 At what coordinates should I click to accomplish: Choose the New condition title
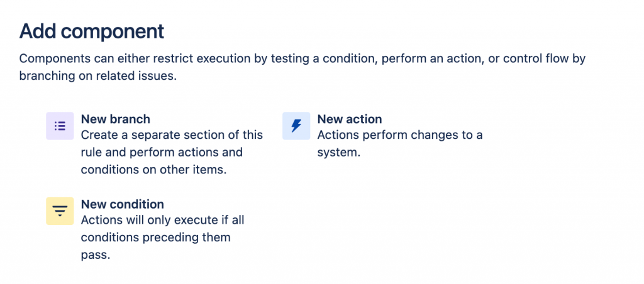pos(122,204)
